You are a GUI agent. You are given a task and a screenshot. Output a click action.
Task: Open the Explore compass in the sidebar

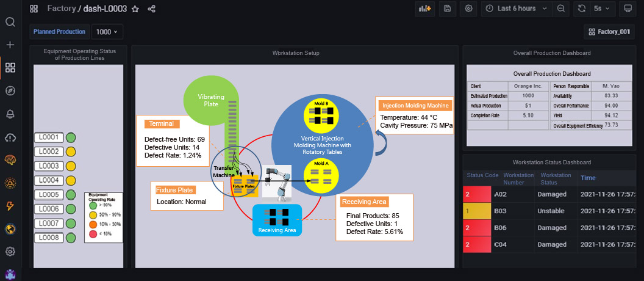point(10,91)
